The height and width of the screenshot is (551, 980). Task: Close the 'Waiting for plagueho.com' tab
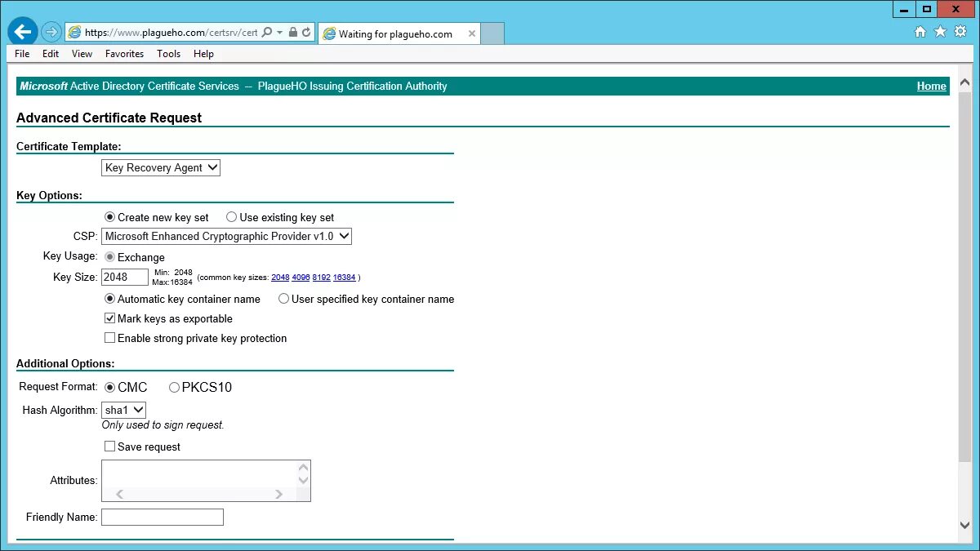click(471, 34)
